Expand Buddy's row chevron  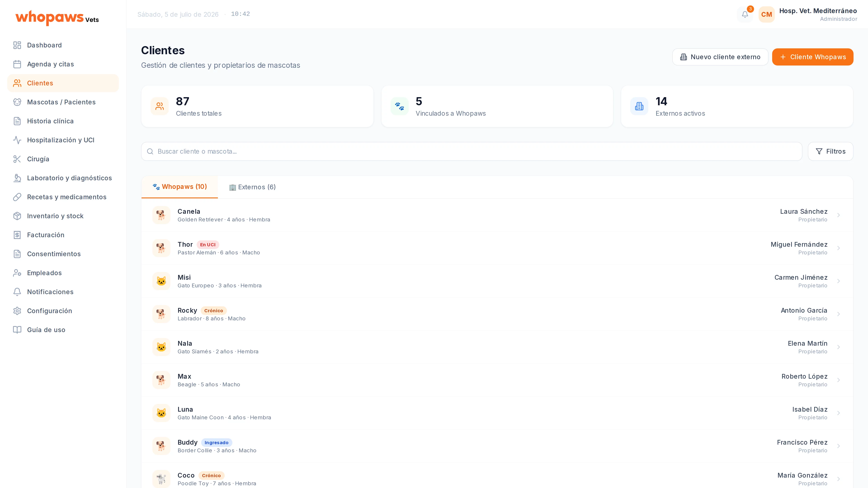(839, 446)
